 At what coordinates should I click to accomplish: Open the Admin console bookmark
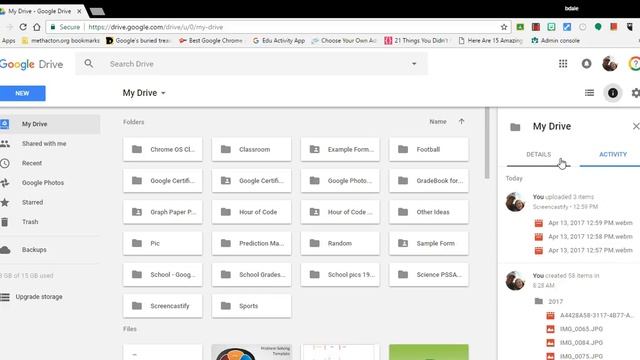click(x=556, y=41)
